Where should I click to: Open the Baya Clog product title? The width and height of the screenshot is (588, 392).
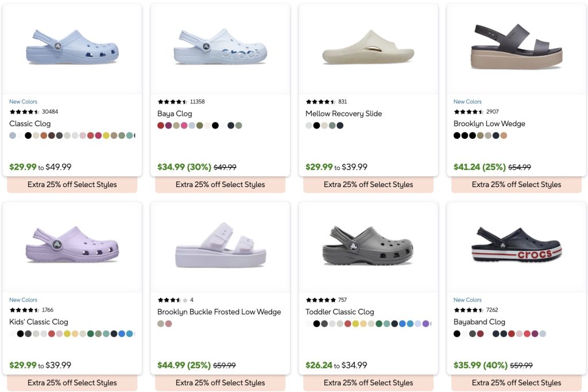tap(175, 114)
